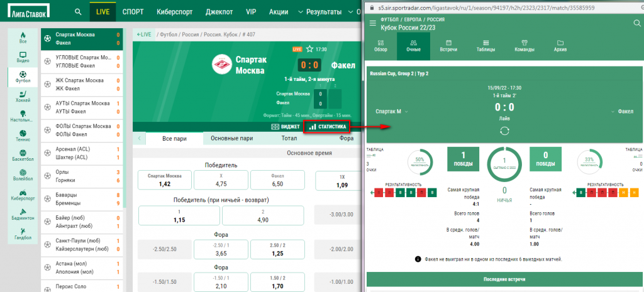Open the Video section in sports sidebar
Viewport: 644px width, 292px height.
23,58
